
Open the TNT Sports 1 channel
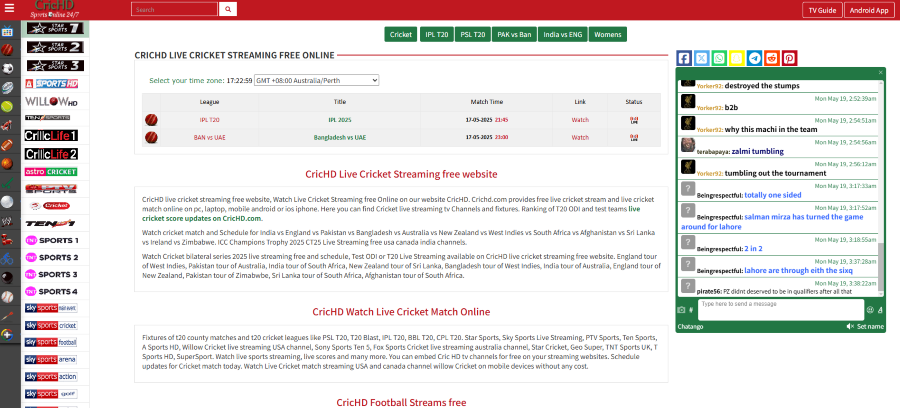click(x=52, y=240)
